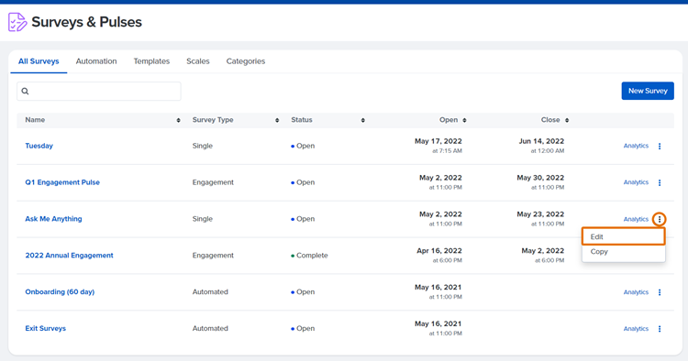Click the May 30, 2022 close date
This screenshot has height=361, width=688.
541,178
